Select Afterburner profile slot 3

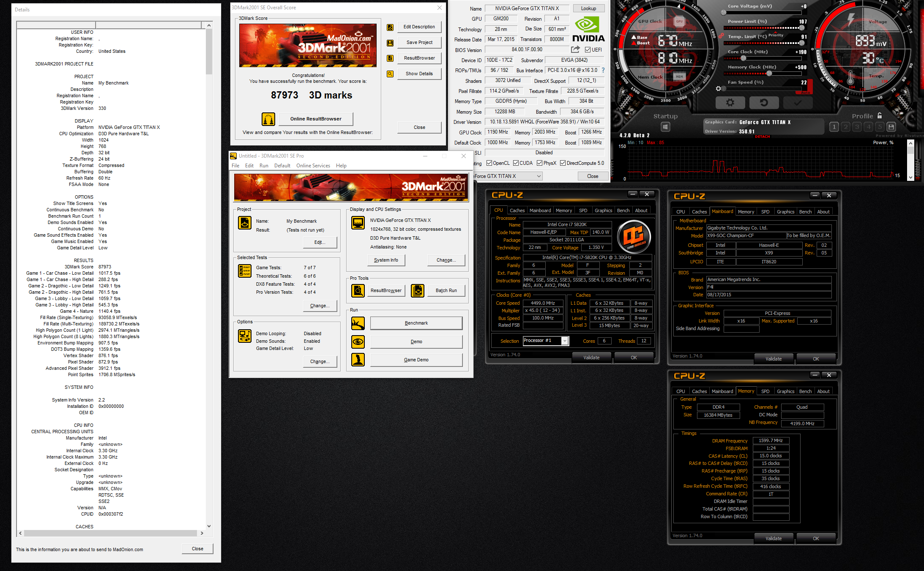point(857,126)
